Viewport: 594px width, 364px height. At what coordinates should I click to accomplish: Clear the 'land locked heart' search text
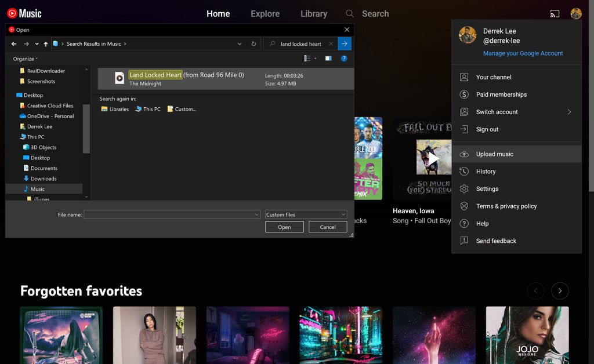pos(331,44)
